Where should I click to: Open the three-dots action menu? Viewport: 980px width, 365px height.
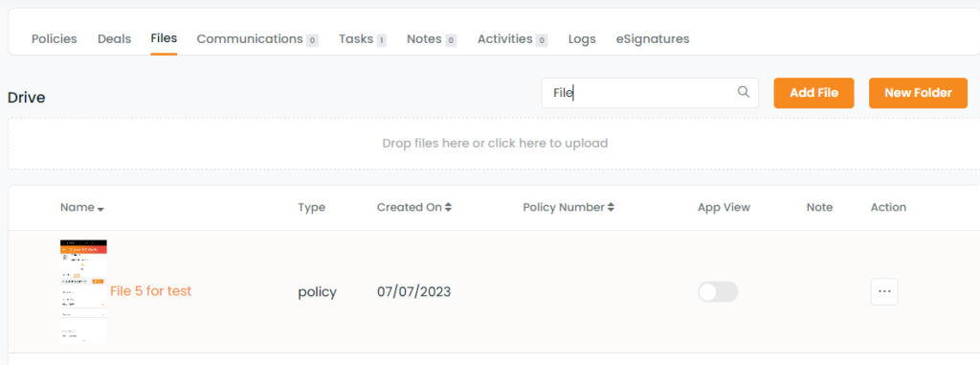(x=884, y=292)
